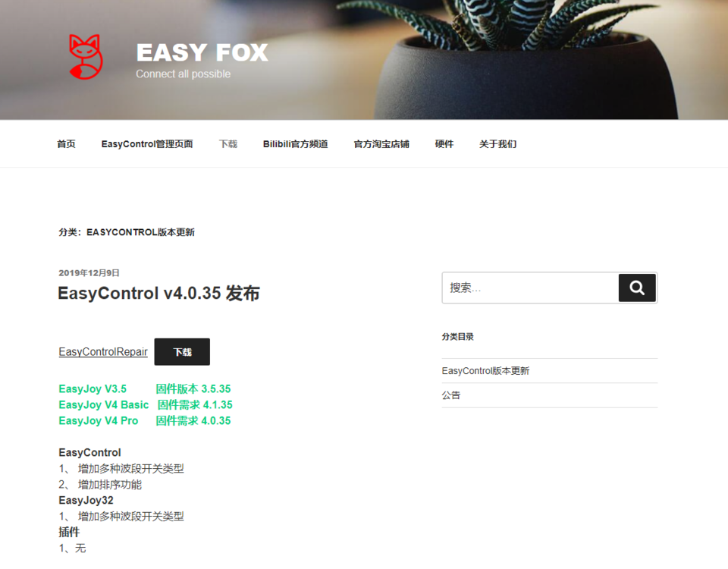The width and height of the screenshot is (728, 569).
Task: Open EasyControl管理页面 menu item
Action: (146, 144)
